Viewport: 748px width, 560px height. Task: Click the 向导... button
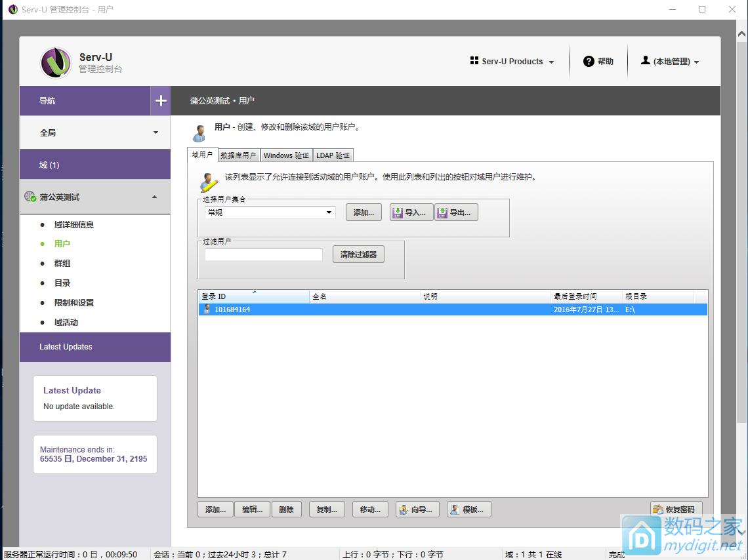[417, 510]
